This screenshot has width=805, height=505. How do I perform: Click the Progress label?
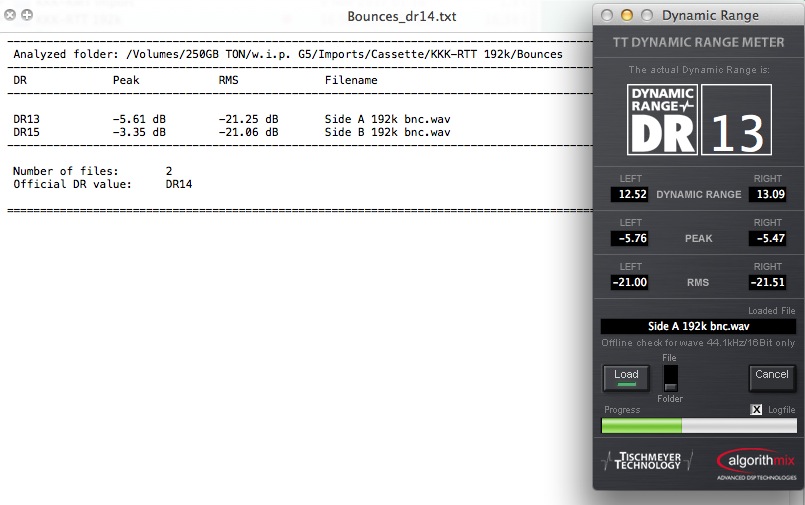[622, 410]
